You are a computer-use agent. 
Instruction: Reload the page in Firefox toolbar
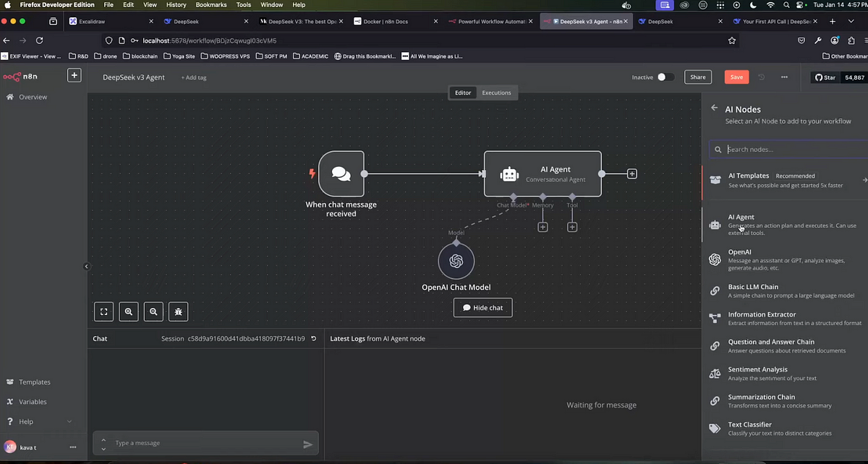coord(40,40)
